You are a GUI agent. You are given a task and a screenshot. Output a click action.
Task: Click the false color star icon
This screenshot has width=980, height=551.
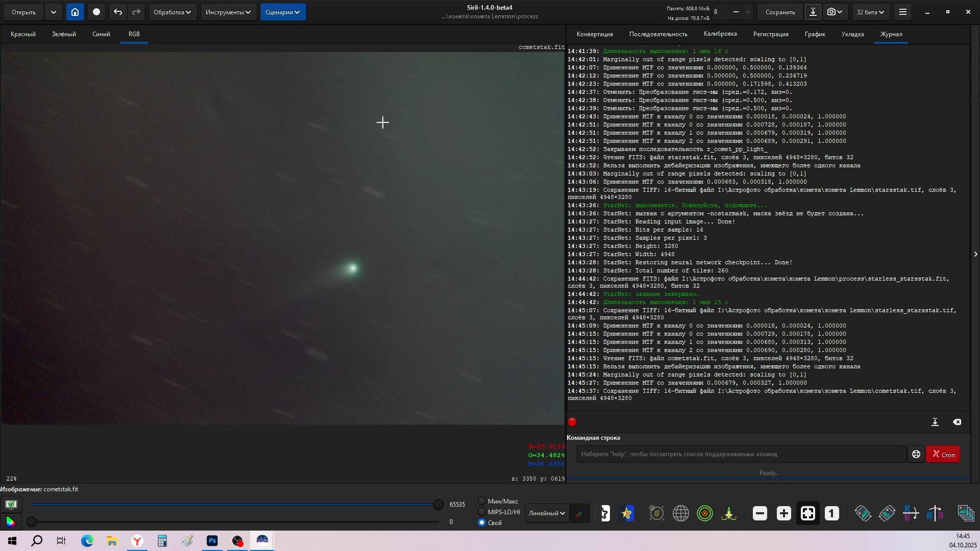[x=627, y=513]
